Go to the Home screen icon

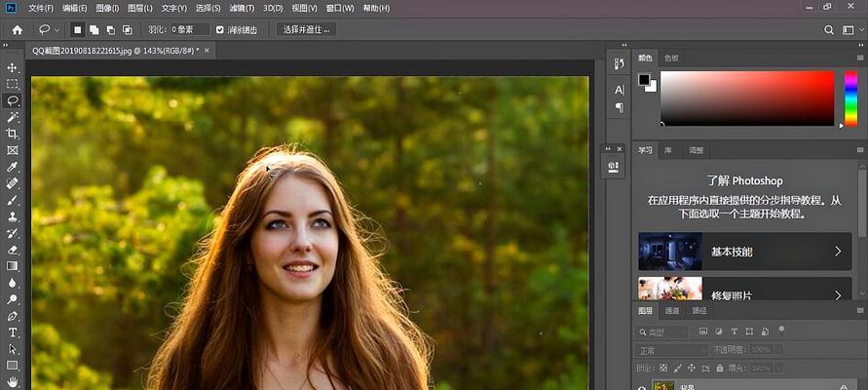coord(18,30)
